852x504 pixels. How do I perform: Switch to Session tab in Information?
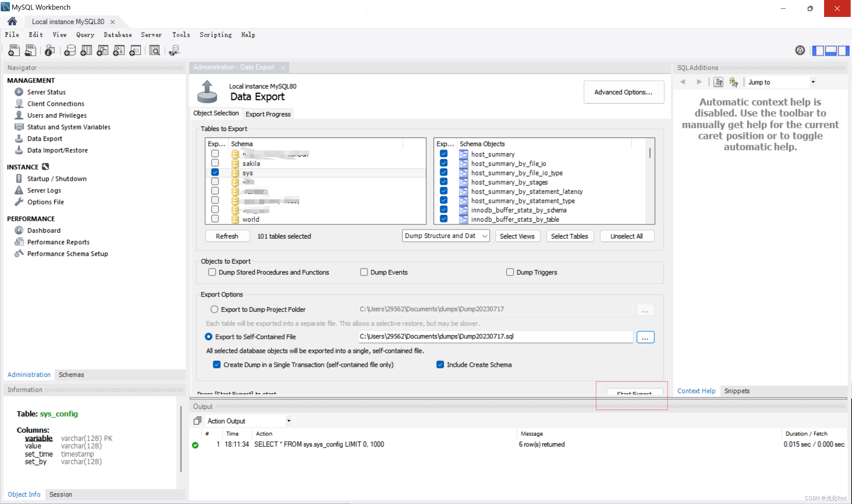click(61, 494)
